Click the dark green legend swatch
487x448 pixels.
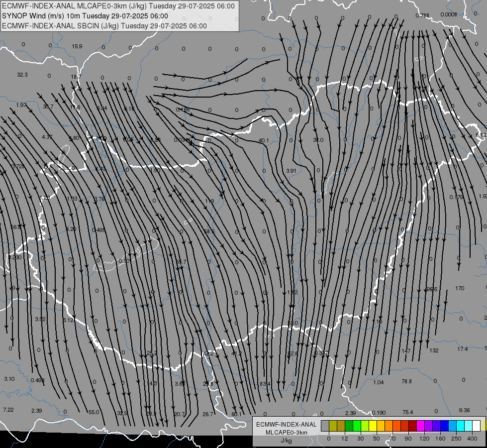pos(349,426)
